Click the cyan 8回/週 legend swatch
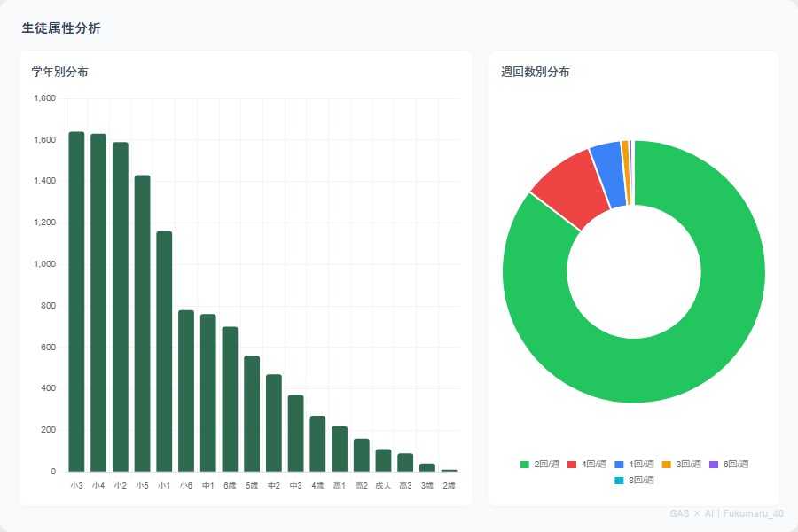 point(619,480)
